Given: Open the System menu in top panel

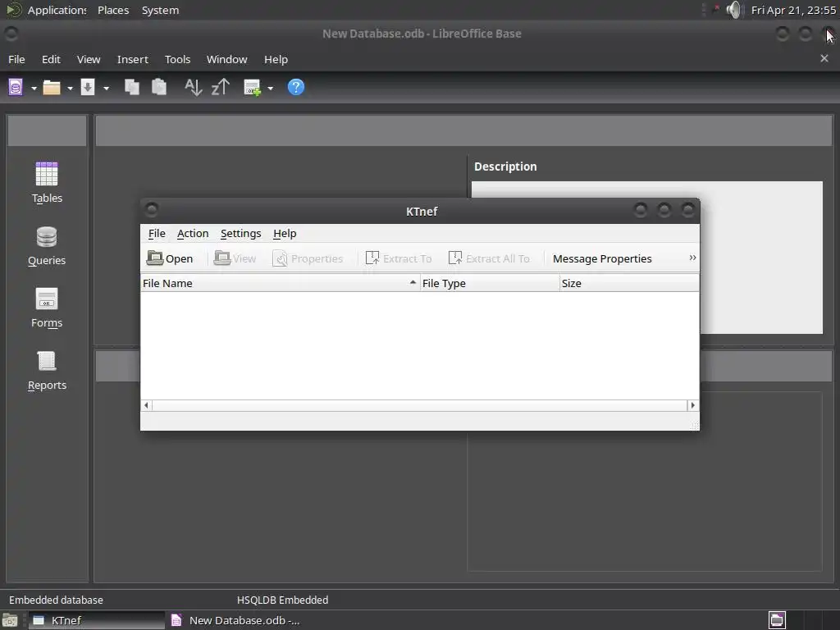Looking at the screenshot, I should pyautogui.click(x=160, y=10).
